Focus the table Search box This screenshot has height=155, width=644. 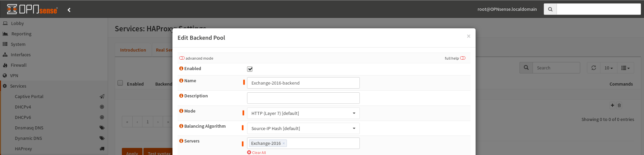[556, 68]
